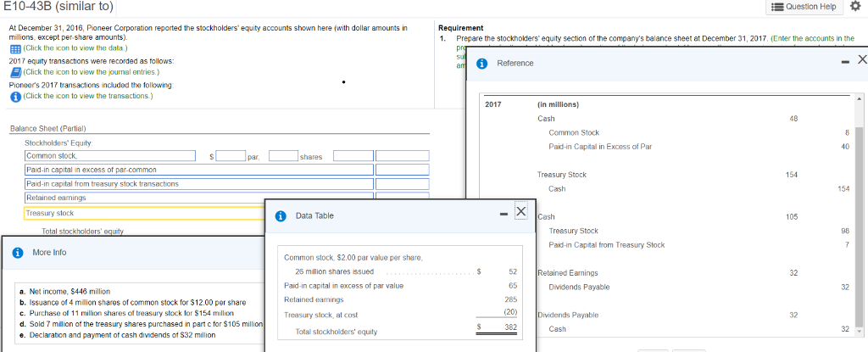Click the Common stock account field
The height and width of the screenshot is (352, 868).
[109, 157]
